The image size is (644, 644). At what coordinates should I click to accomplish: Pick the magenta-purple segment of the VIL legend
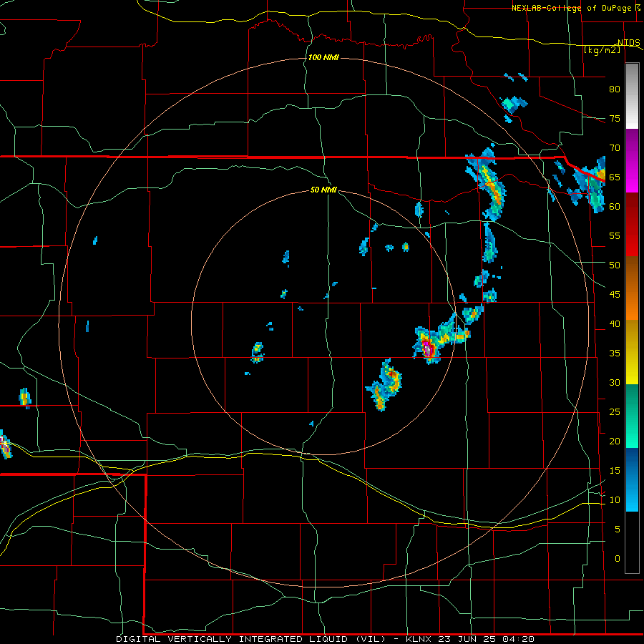coord(632,160)
